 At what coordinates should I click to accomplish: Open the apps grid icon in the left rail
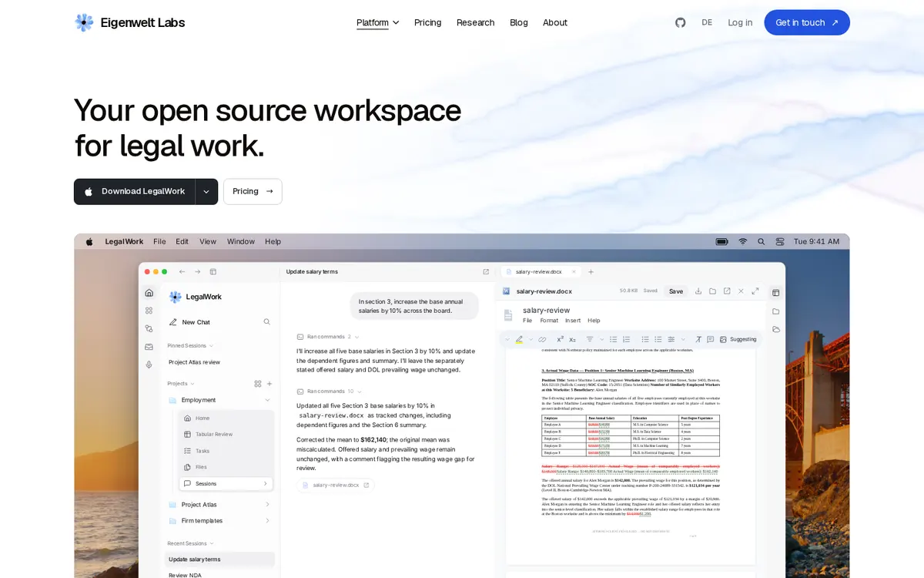pyautogui.click(x=149, y=311)
